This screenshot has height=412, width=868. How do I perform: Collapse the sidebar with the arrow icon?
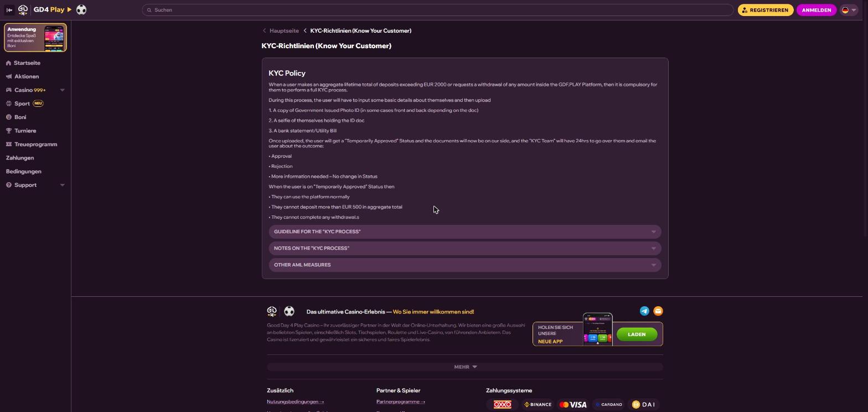point(9,10)
